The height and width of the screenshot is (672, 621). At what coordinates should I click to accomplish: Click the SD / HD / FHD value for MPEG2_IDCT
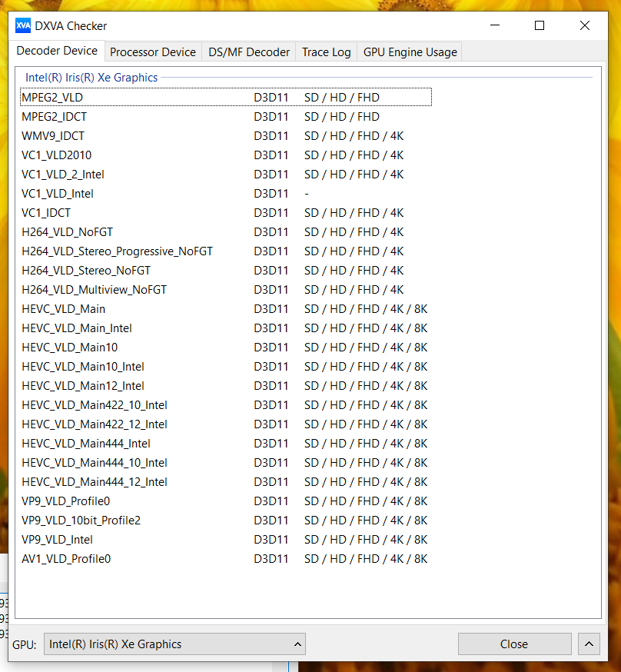pos(342,117)
